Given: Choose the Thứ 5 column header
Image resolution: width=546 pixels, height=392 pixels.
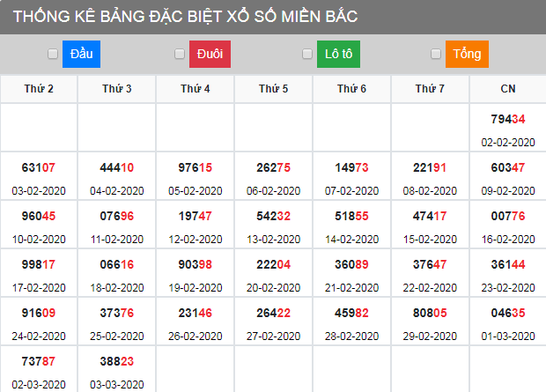Looking at the screenshot, I should pos(273,89).
